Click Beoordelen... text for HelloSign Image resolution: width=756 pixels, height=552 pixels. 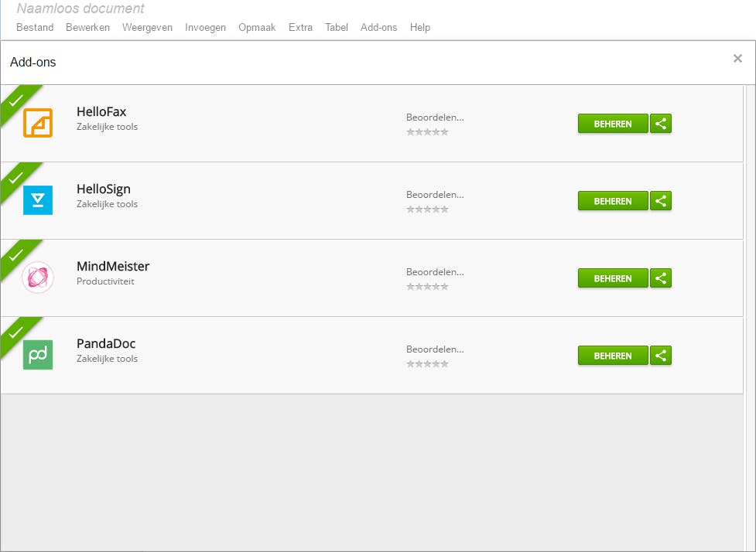(x=435, y=195)
